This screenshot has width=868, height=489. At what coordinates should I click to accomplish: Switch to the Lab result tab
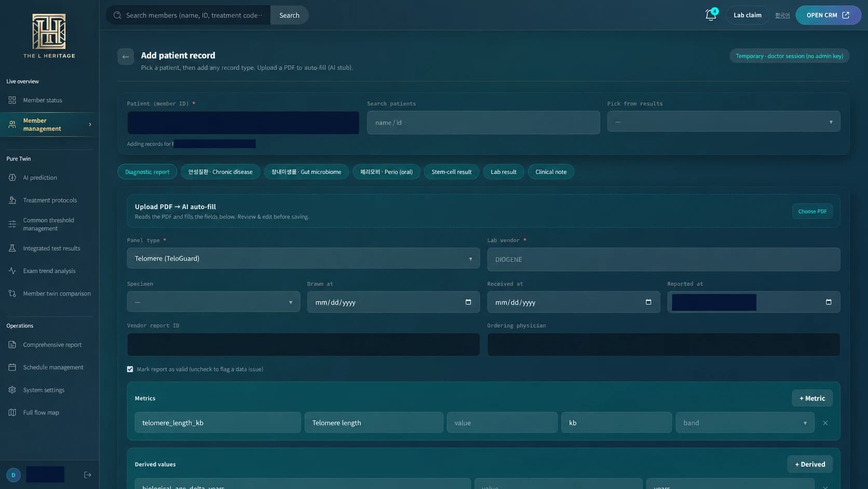click(x=504, y=172)
